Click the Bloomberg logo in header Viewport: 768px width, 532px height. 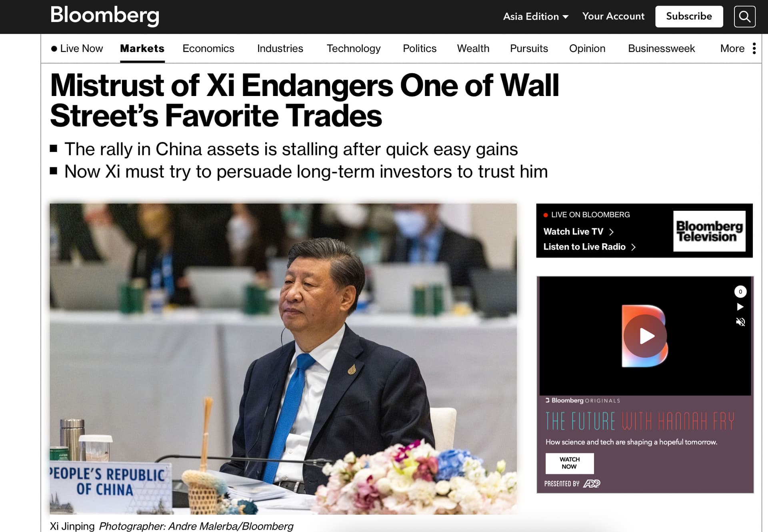click(105, 16)
